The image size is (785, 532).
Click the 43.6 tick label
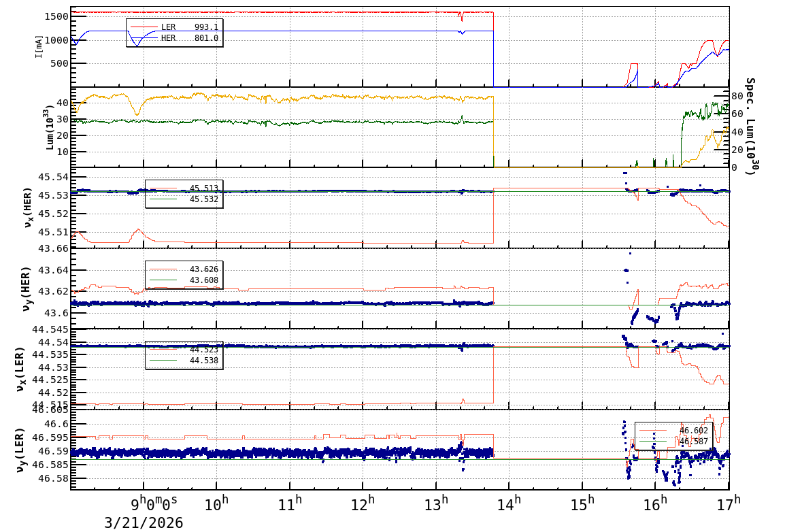point(56,313)
